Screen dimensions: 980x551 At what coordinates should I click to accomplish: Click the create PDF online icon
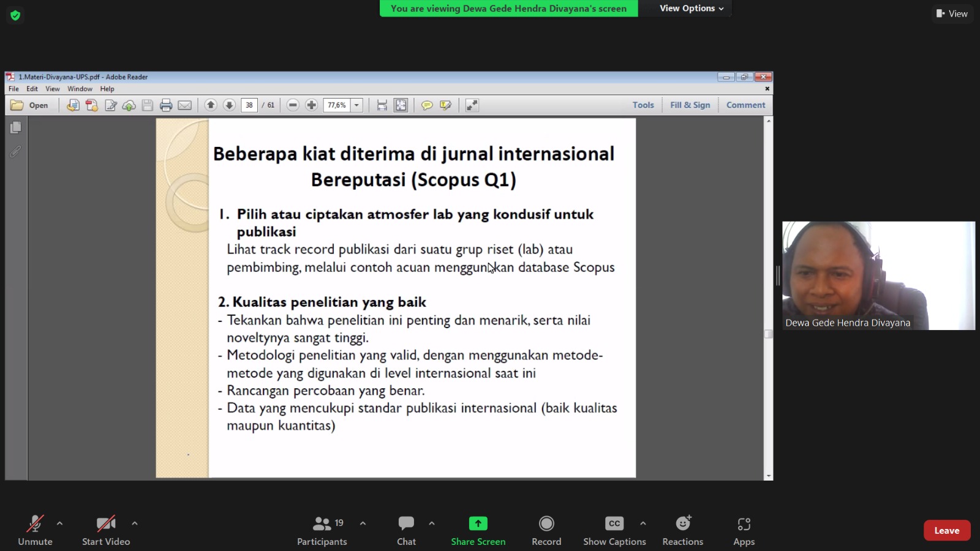(92, 105)
